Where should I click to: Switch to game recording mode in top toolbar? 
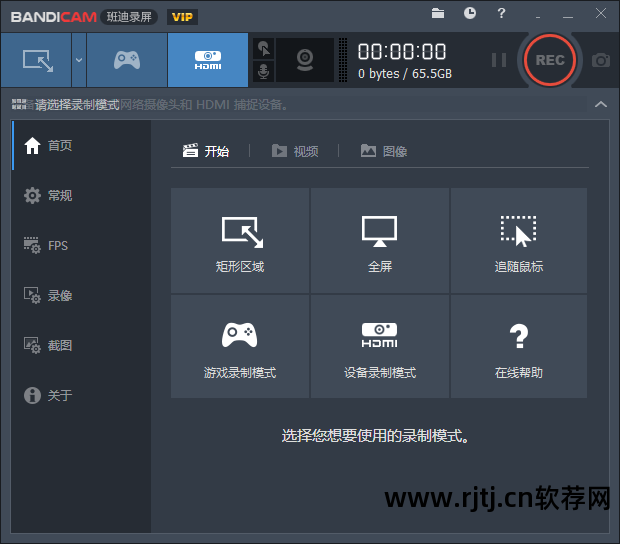pyautogui.click(x=127, y=60)
